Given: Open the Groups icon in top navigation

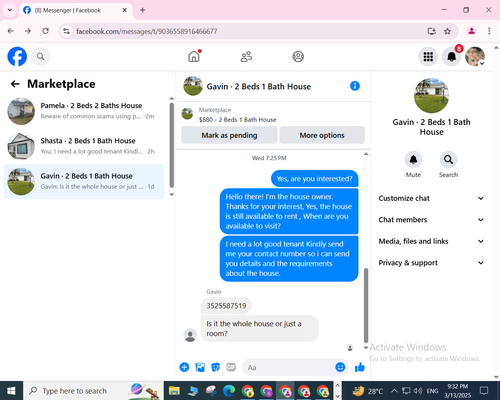Looking at the screenshot, I should tap(298, 57).
